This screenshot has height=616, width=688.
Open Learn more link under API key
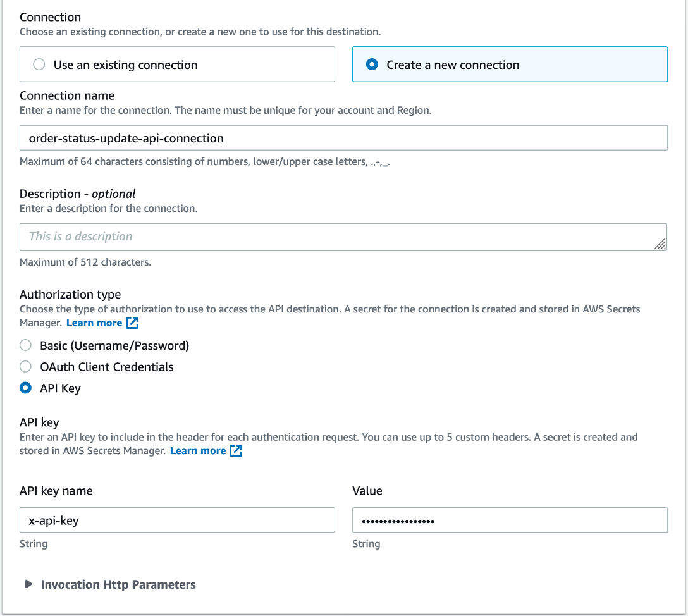click(198, 451)
